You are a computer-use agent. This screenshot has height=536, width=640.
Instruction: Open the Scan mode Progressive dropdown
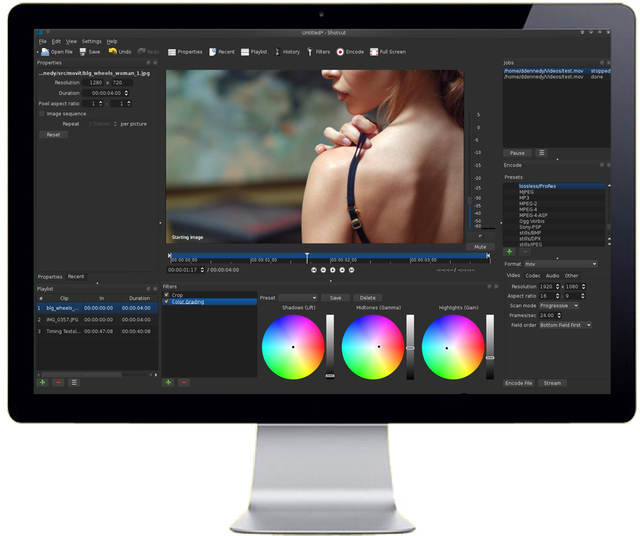[559, 305]
